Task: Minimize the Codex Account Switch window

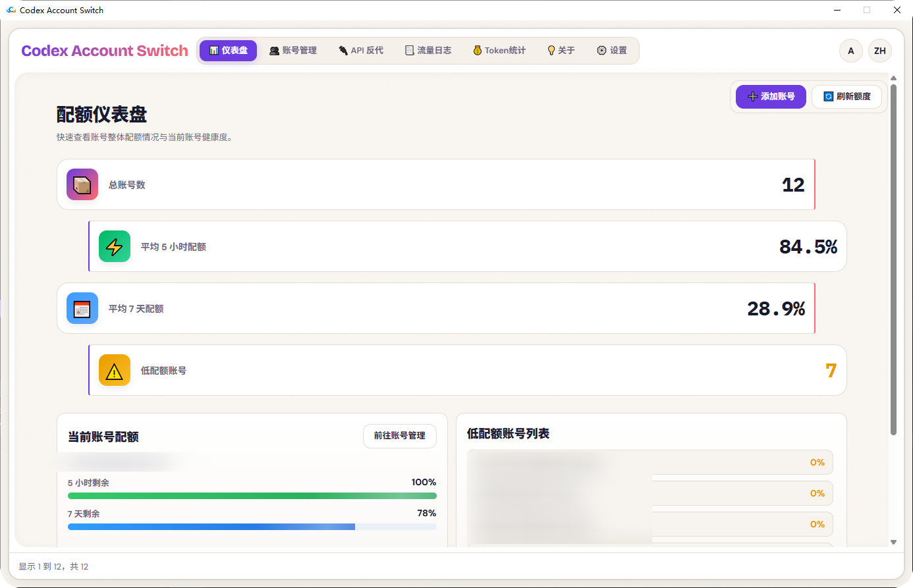Action: click(837, 10)
